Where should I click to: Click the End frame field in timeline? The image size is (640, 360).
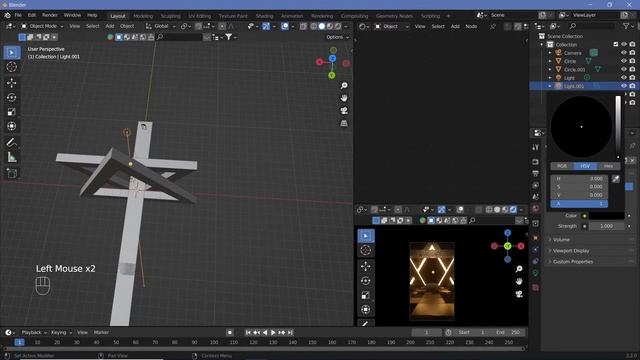point(508,332)
